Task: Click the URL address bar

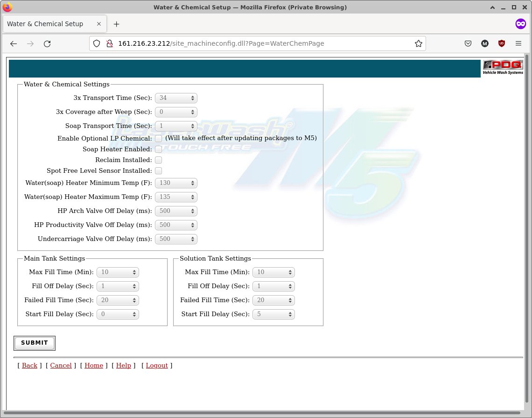Action: point(258,43)
